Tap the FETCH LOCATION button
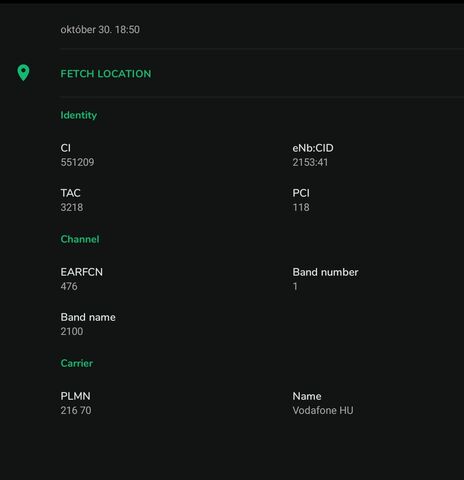Viewport: 464px width, 480px height. pyautogui.click(x=106, y=74)
